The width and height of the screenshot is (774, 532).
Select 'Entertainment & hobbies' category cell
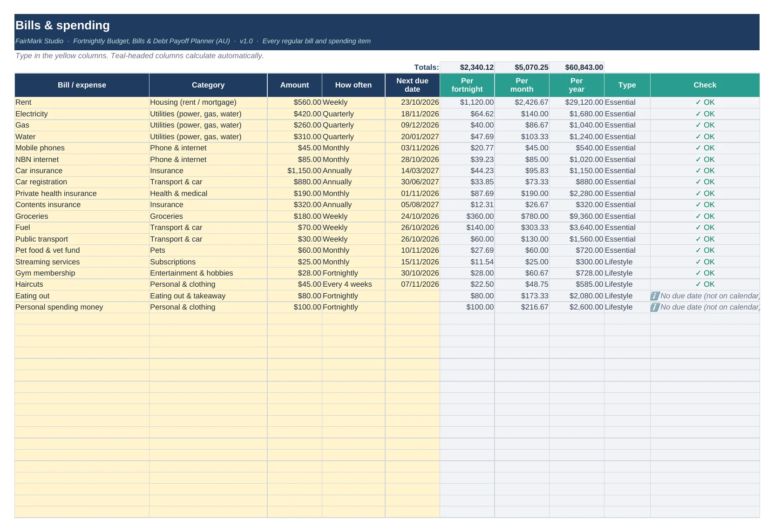click(x=208, y=273)
